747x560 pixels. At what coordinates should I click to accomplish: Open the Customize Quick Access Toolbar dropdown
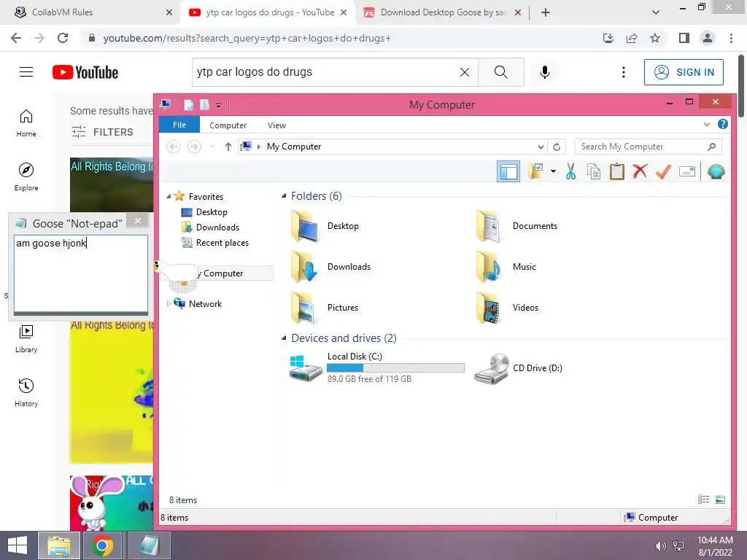point(218,105)
